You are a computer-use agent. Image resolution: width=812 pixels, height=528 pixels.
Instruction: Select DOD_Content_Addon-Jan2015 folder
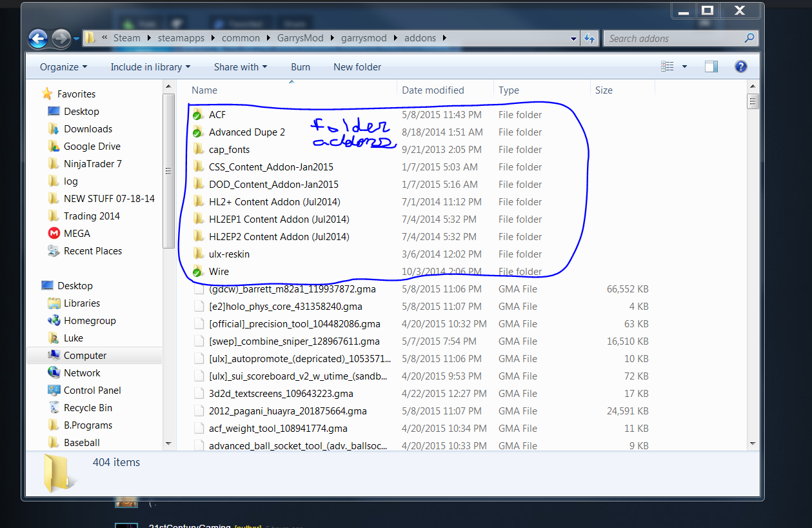(273, 185)
